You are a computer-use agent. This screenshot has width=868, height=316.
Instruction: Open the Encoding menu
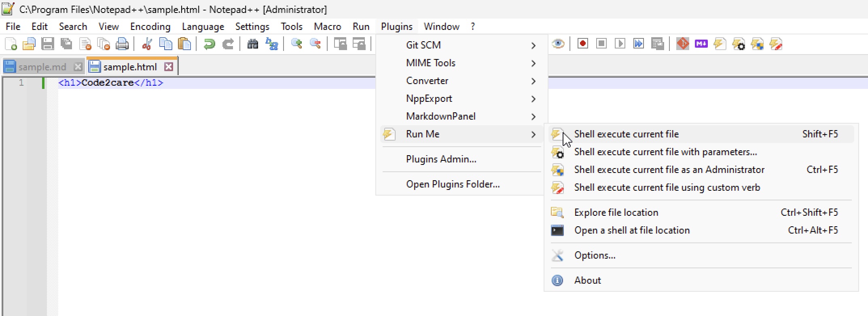pyautogui.click(x=150, y=27)
